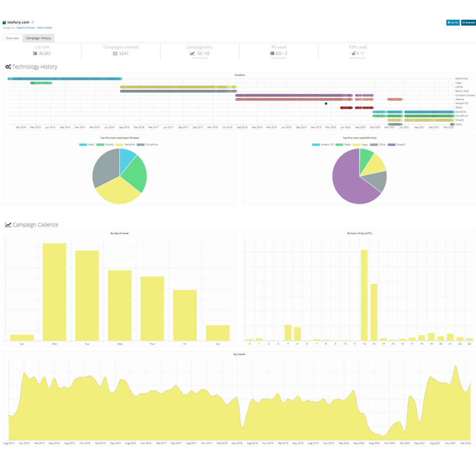Click the envelope icon beside 3,041
476x452 pixels.
(x=115, y=54)
